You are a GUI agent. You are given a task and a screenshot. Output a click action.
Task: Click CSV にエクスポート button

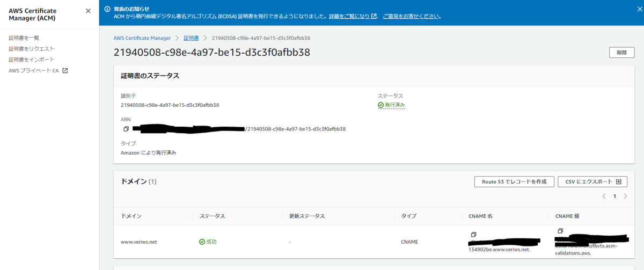pos(593,181)
